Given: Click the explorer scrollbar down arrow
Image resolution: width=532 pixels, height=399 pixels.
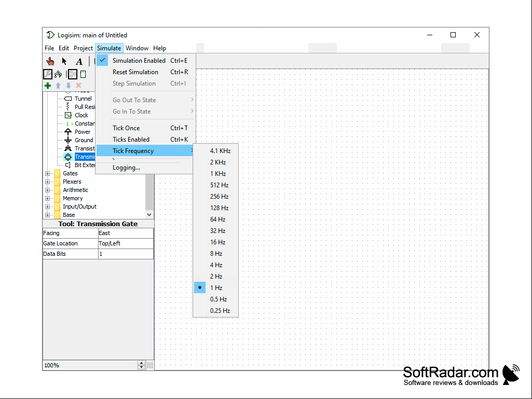Looking at the screenshot, I should click(149, 215).
